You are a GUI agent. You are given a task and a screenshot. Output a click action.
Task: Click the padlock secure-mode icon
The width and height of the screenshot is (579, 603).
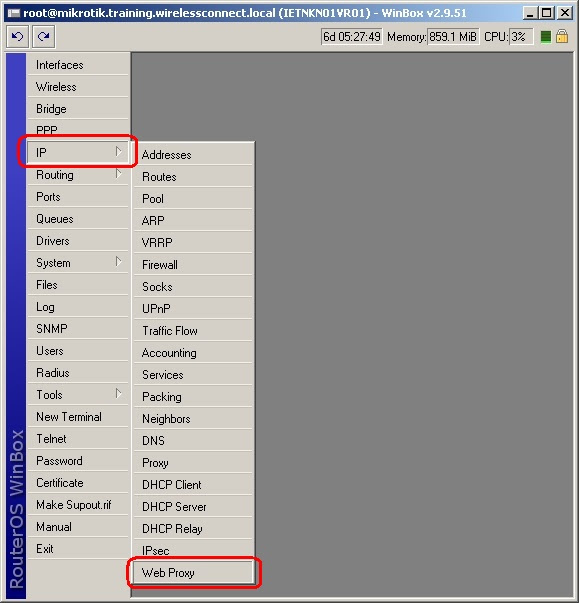click(562, 37)
